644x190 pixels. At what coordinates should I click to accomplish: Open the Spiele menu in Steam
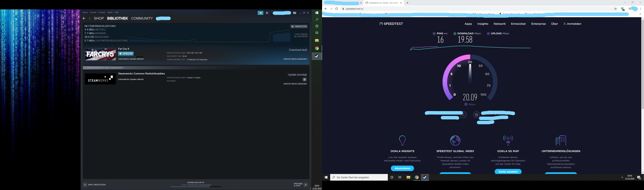click(110, 13)
